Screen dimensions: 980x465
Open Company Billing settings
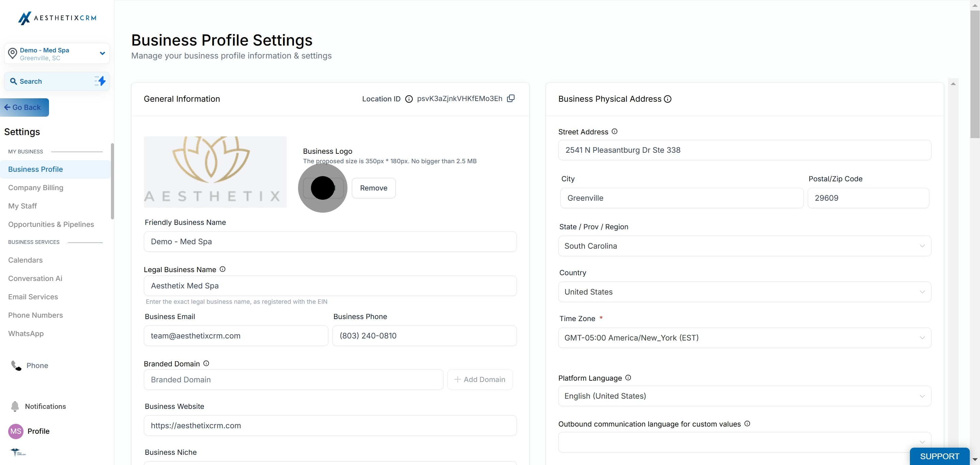(36, 187)
